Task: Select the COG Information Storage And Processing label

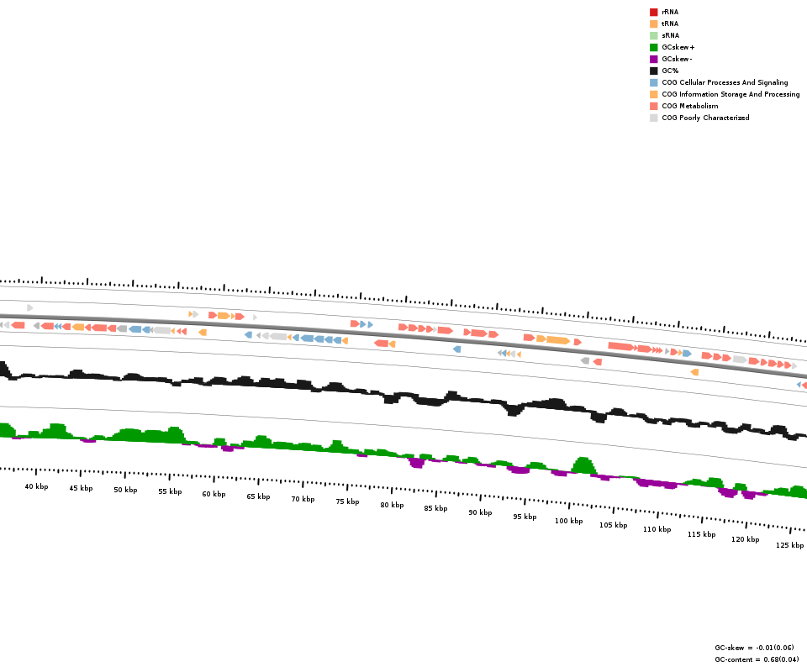Action: 731,94
